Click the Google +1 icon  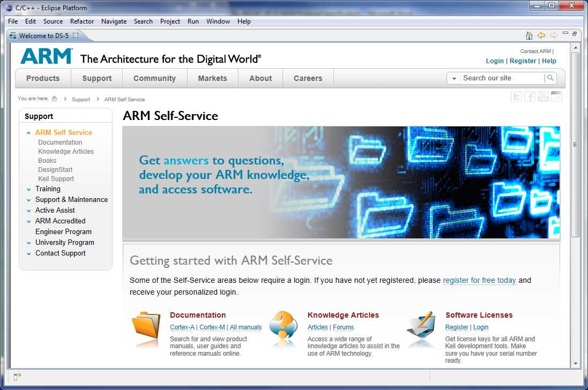556,97
